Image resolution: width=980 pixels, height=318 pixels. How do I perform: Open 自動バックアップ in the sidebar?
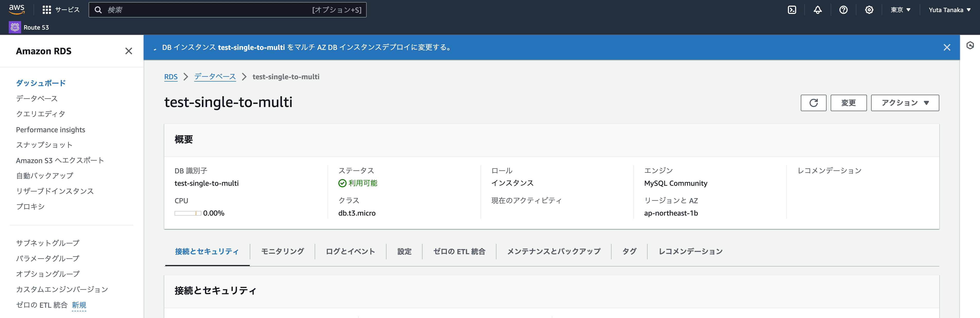45,176
